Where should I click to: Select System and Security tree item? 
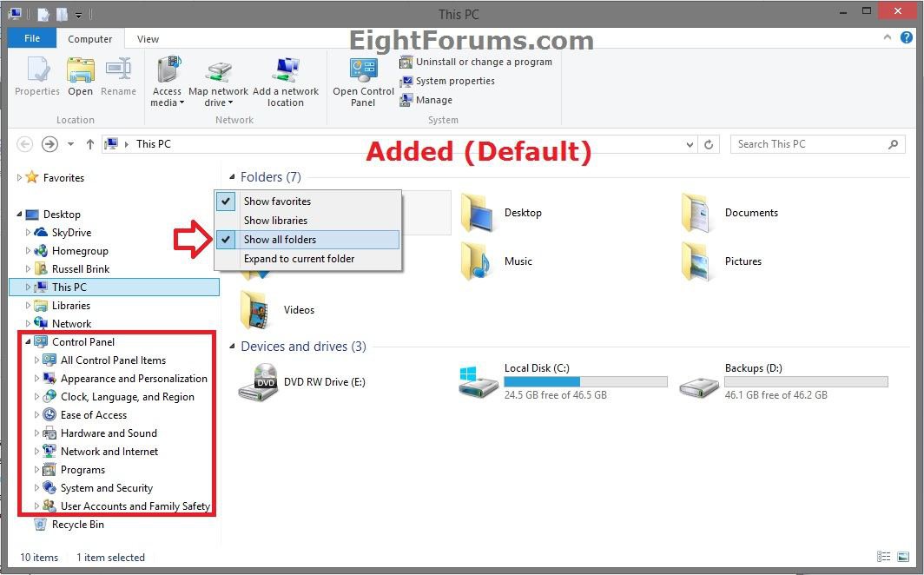(x=106, y=488)
